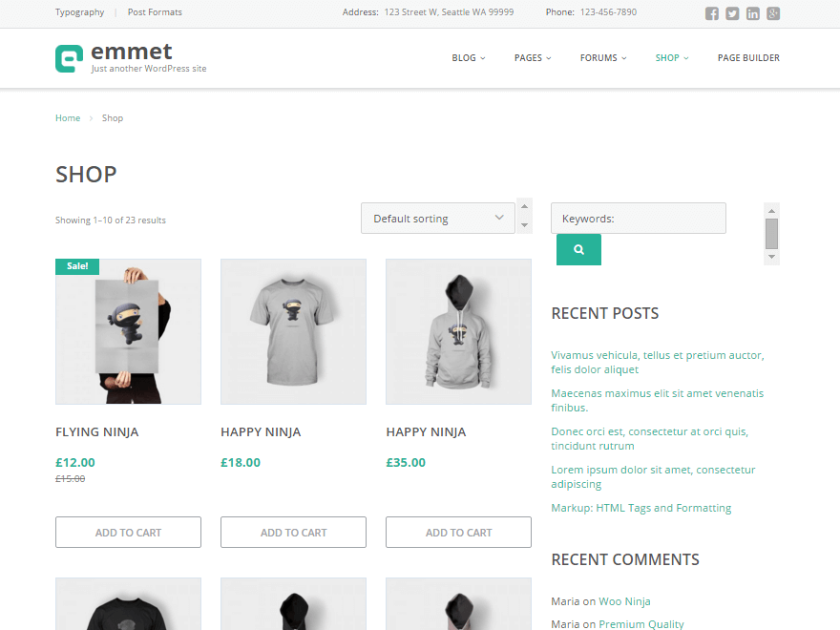
Task: Click the sidebar scrollbar down arrow
Action: click(x=772, y=257)
